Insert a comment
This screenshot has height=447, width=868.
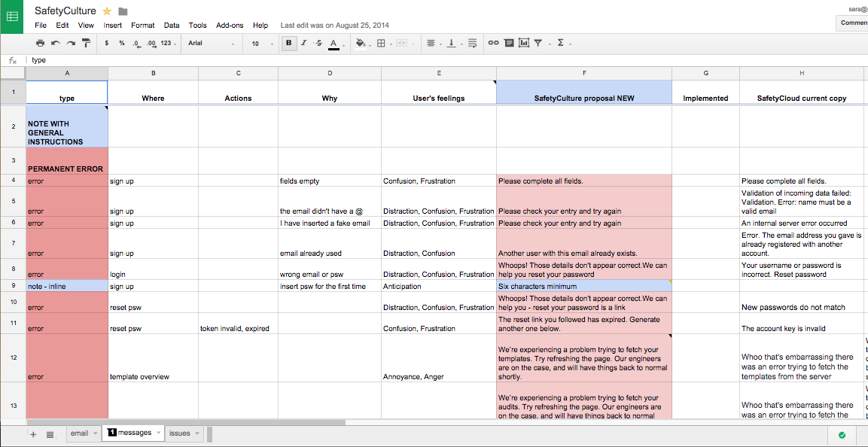pos(509,43)
